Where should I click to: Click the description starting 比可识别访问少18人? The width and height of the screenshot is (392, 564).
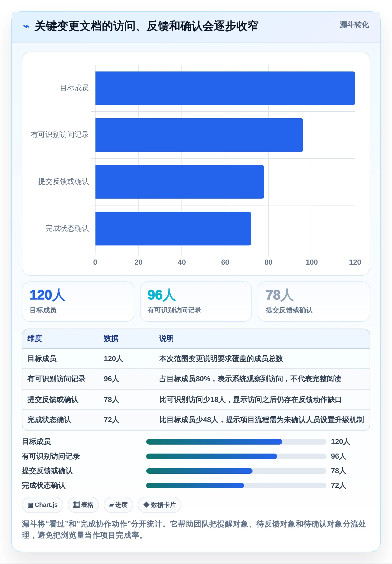pos(250,399)
